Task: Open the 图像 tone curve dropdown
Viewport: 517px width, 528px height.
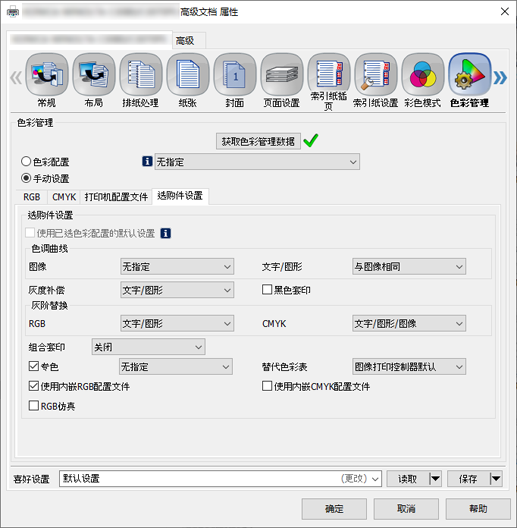Action: click(x=177, y=267)
